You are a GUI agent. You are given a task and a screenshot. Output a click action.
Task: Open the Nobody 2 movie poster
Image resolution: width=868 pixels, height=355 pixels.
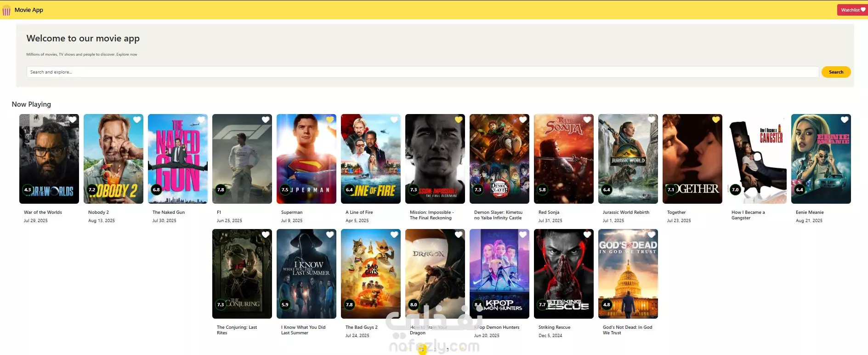[113, 159]
